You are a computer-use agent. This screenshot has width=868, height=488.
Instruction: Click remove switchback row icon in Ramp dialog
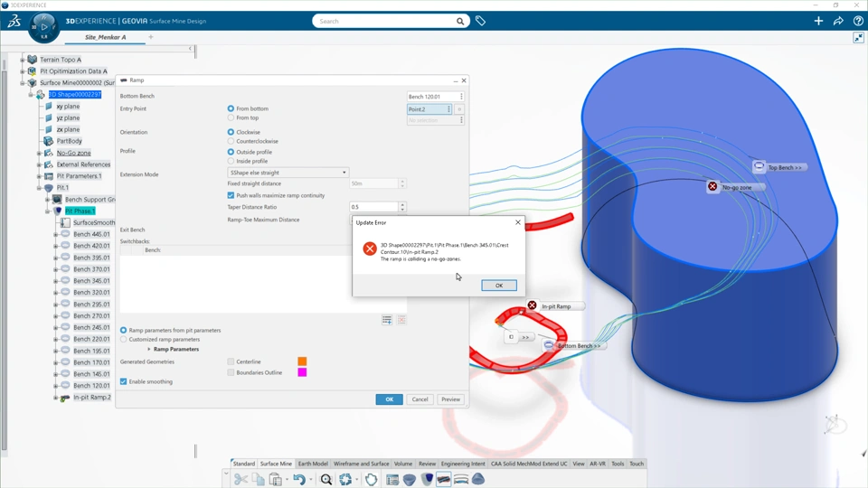click(401, 320)
